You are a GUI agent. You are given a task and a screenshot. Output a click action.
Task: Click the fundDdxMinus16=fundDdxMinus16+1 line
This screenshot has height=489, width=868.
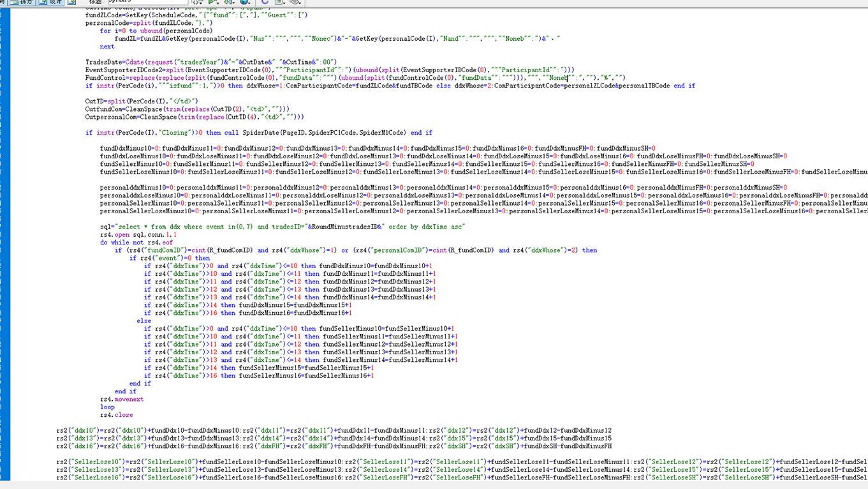pyautogui.click(x=248, y=313)
